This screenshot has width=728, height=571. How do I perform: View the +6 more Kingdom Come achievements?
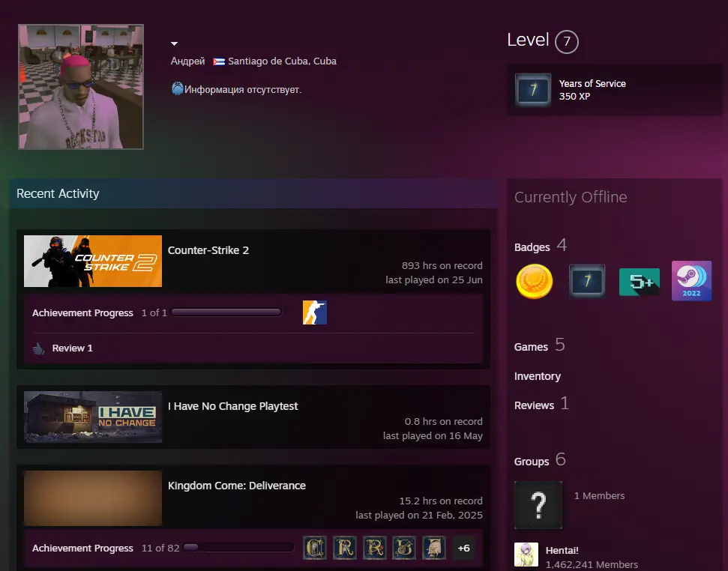pos(463,549)
